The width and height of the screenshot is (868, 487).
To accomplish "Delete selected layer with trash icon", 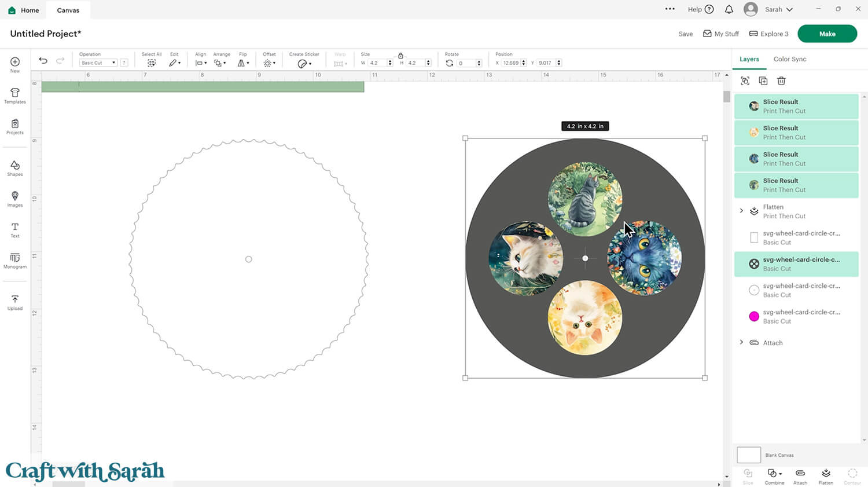I will [x=781, y=81].
